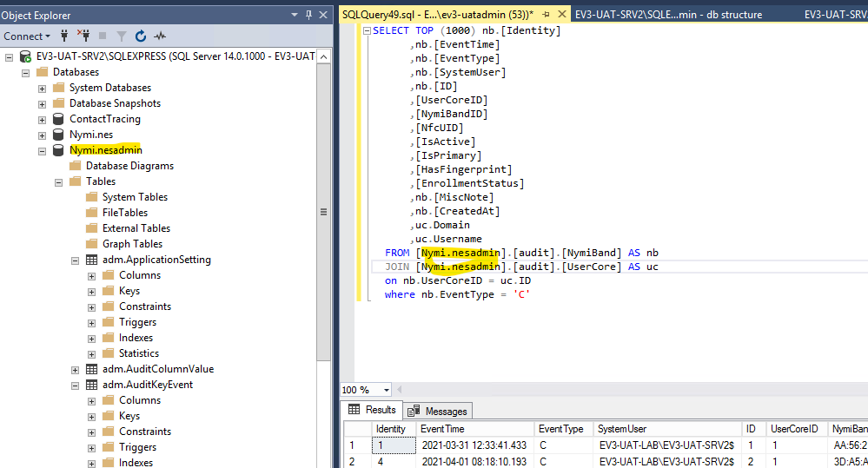Screen dimensions: 868x468
Task: Click the Stop square icon in Object Explorer toolbar
Action: click(103, 36)
